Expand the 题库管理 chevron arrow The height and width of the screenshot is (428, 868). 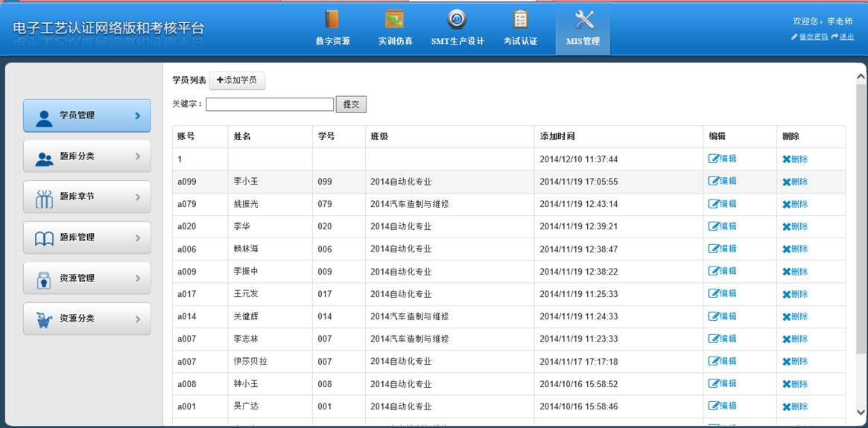pos(138,238)
